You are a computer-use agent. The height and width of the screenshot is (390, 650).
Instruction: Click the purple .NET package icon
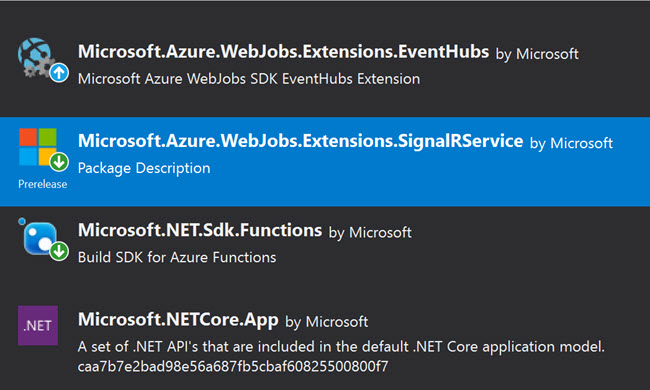(38, 325)
